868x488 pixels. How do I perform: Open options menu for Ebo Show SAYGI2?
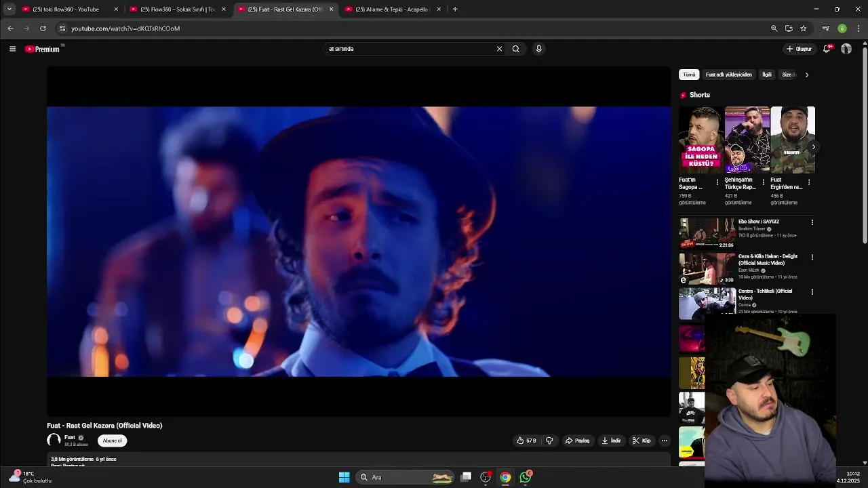pyautogui.click(x=812, y=222)
